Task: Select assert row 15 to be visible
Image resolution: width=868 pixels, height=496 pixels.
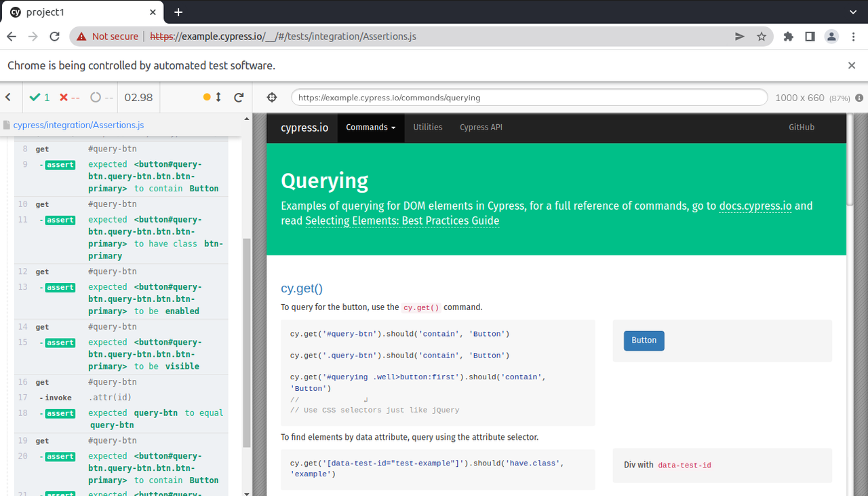Action: [121, 354]
